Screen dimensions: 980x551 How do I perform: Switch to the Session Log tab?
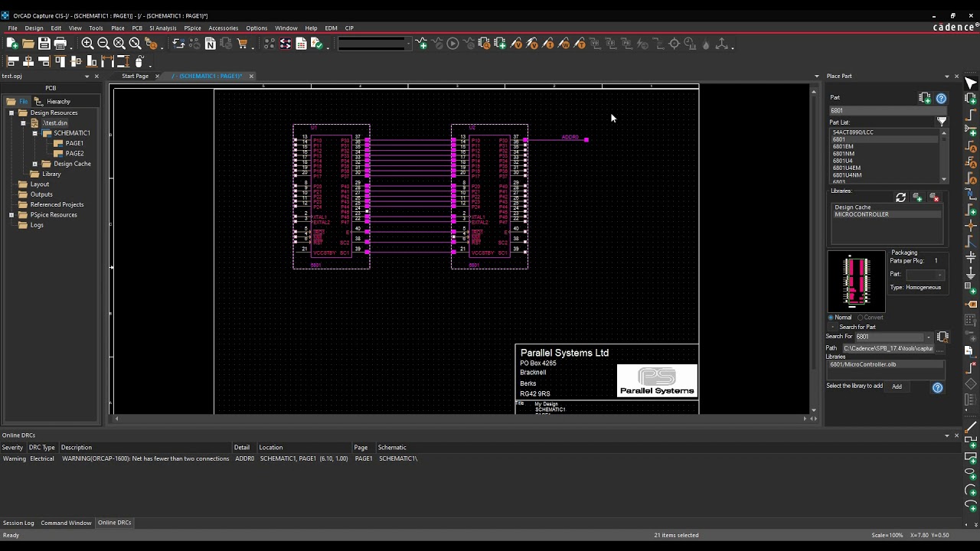18,523
